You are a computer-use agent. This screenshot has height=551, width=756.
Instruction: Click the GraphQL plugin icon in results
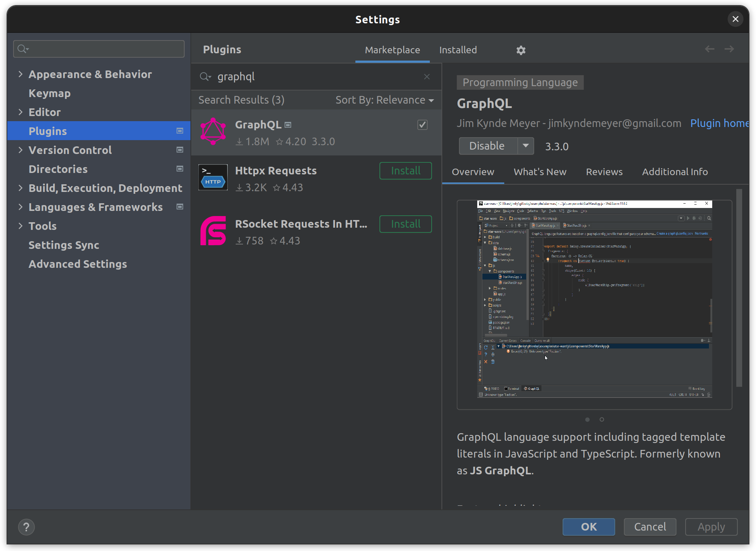(214, 132)
